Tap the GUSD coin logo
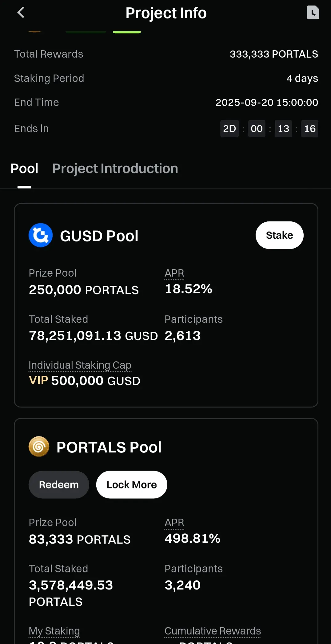The height and width of the screenshot is (644, 331). tap(41, 235)
